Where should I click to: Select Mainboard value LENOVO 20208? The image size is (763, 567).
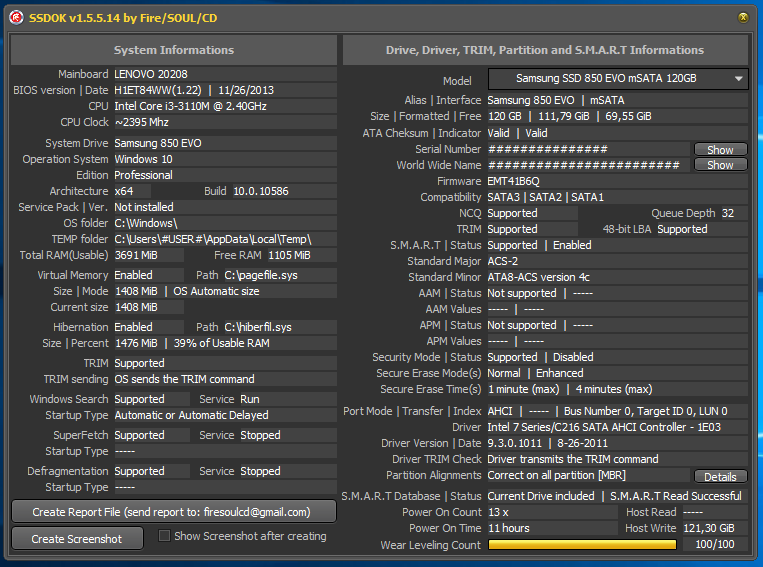[x=151, y=74]
